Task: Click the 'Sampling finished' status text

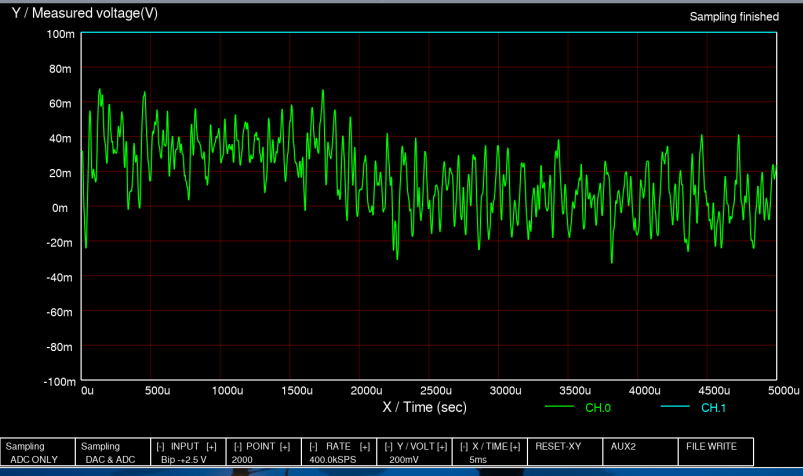Action: tap(734, 17)
